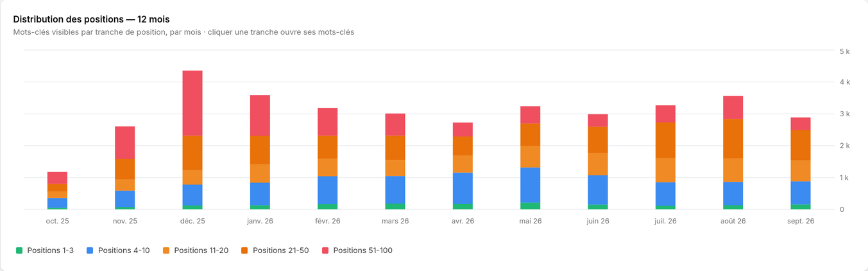Click the dark orange 21-50 segment of sept. 26
Image resolution: width=868 pixels, height=271 pixels.
pyautogui.click(x=801, y=145)
